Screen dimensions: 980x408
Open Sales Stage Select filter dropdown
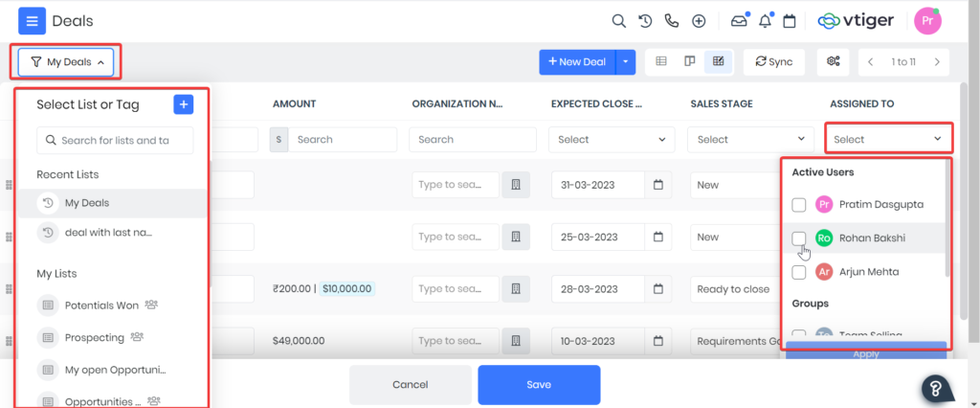[x=750, y=140]
